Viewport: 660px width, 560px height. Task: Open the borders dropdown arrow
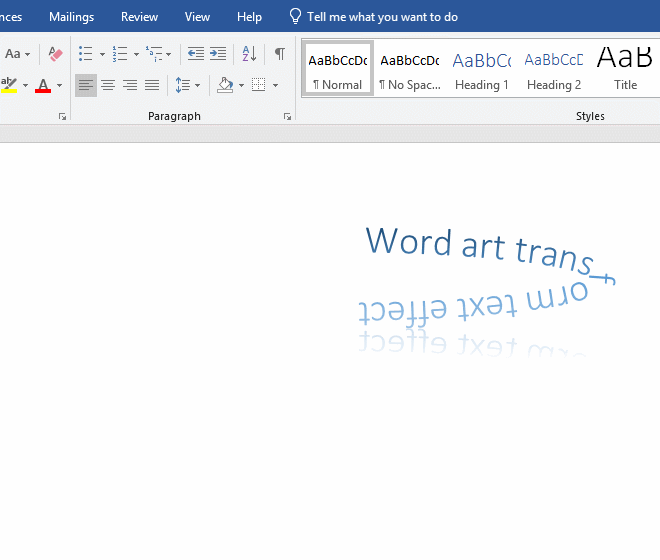tap(275, 85)
